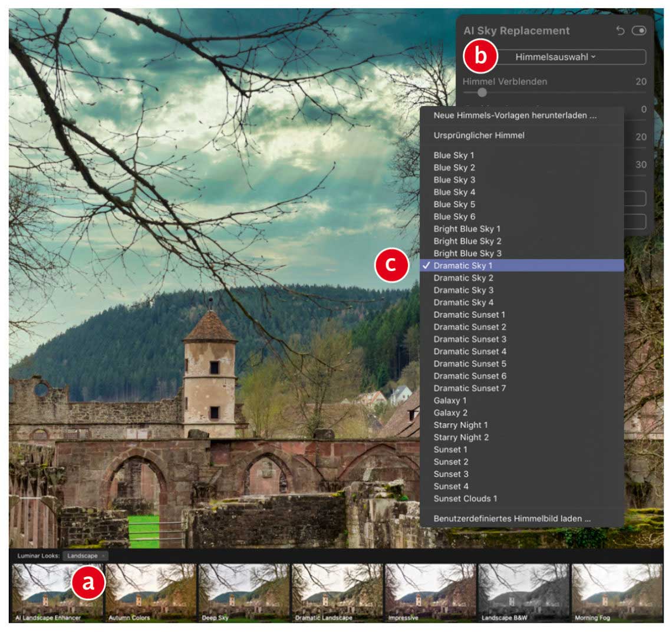Select the Deep Sky look thumbnail
The image size is (672, 633).
coord(243,592)
